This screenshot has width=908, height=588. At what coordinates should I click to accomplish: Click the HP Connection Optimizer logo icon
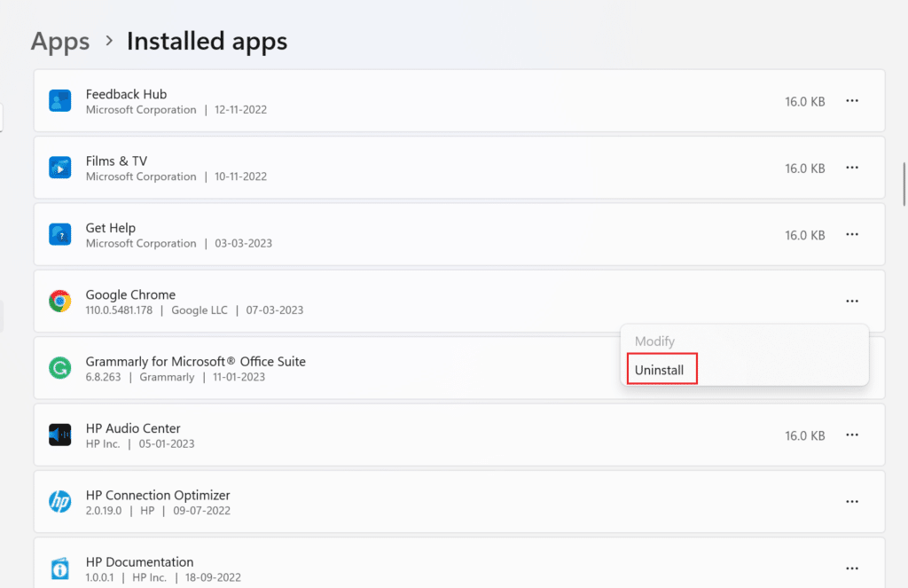coord(59,502)
